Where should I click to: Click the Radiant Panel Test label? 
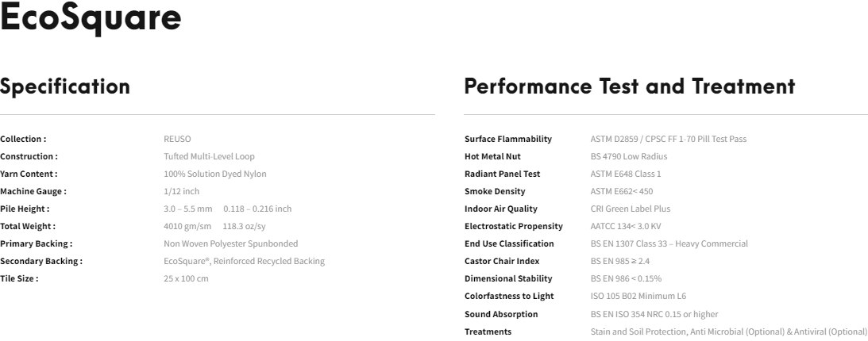coord(502,174)
